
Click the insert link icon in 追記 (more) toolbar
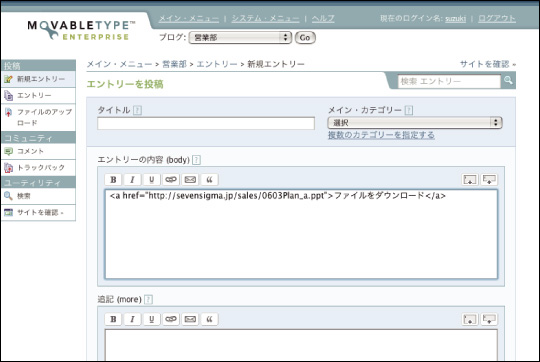pos(171,319)
